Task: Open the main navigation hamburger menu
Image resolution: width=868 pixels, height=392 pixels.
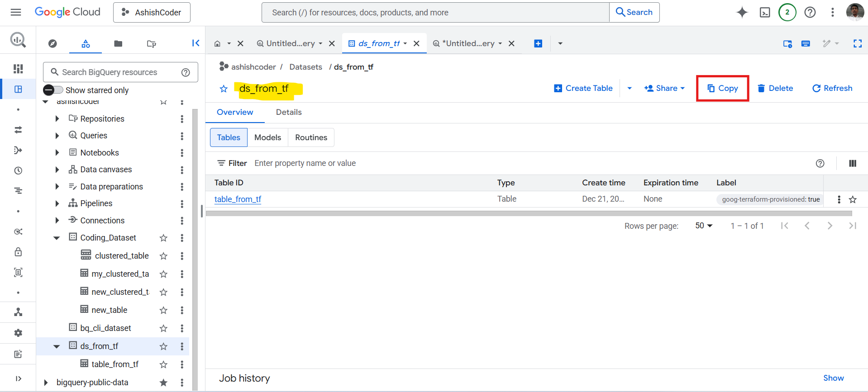Action: click(x=16, y=12)
